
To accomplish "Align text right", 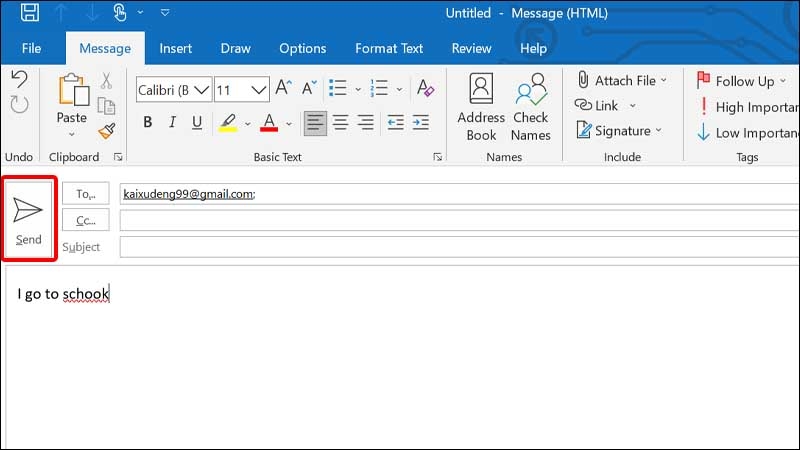I will click(365, 122).
